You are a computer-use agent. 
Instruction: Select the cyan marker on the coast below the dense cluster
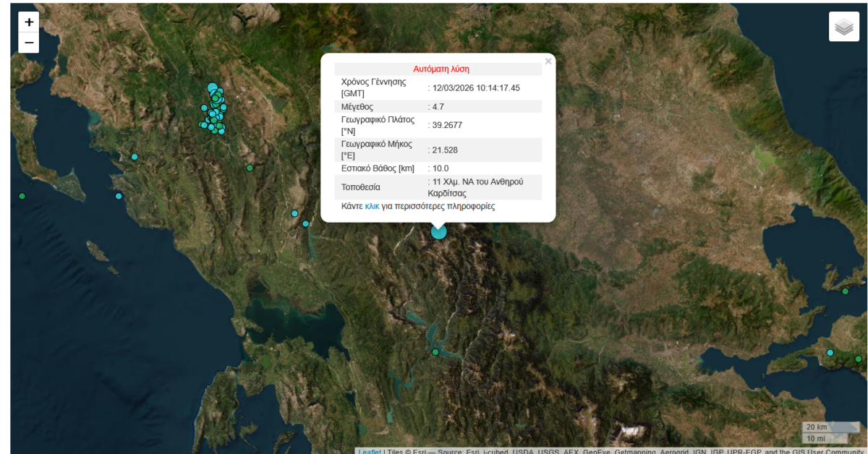pyautogui.click(x=135, y=157)
